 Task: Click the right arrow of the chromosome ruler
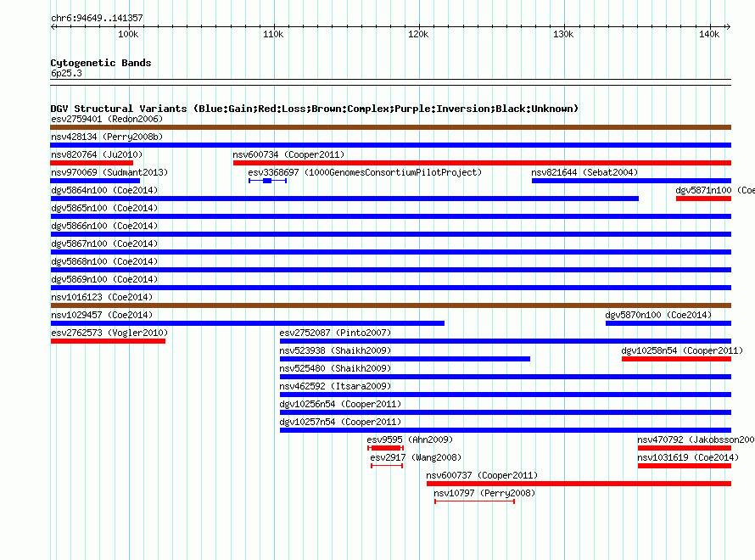point(728,27)
